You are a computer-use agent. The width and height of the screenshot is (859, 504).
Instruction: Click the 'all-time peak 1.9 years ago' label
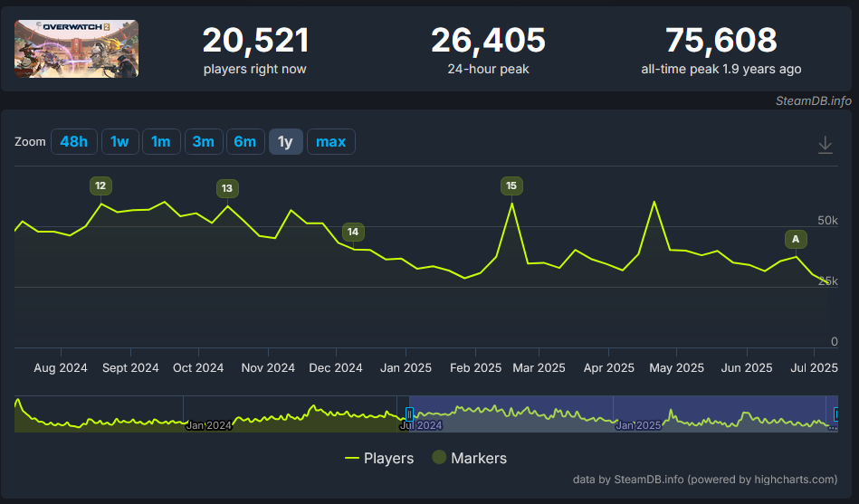point(721,69)
